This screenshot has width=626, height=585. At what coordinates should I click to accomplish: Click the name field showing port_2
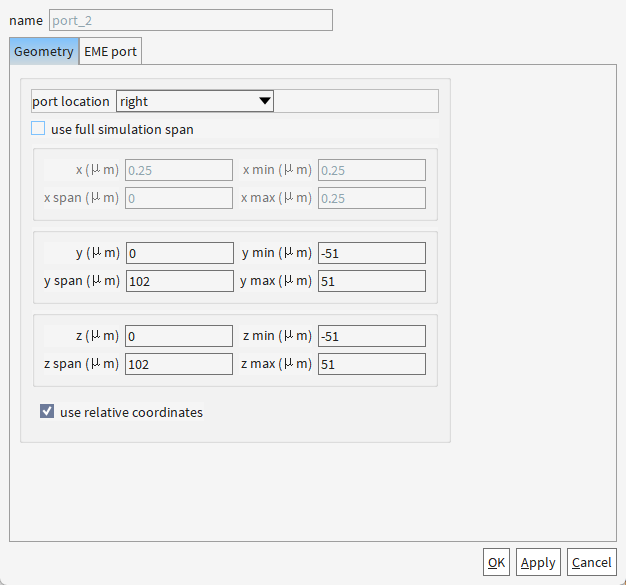click(191, 20)
